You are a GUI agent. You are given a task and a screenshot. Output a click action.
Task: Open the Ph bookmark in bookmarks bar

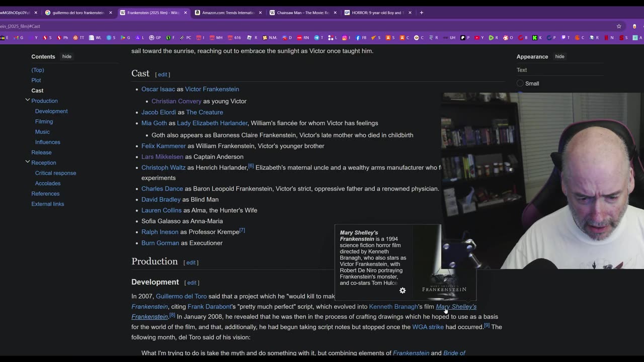point(62,38)
